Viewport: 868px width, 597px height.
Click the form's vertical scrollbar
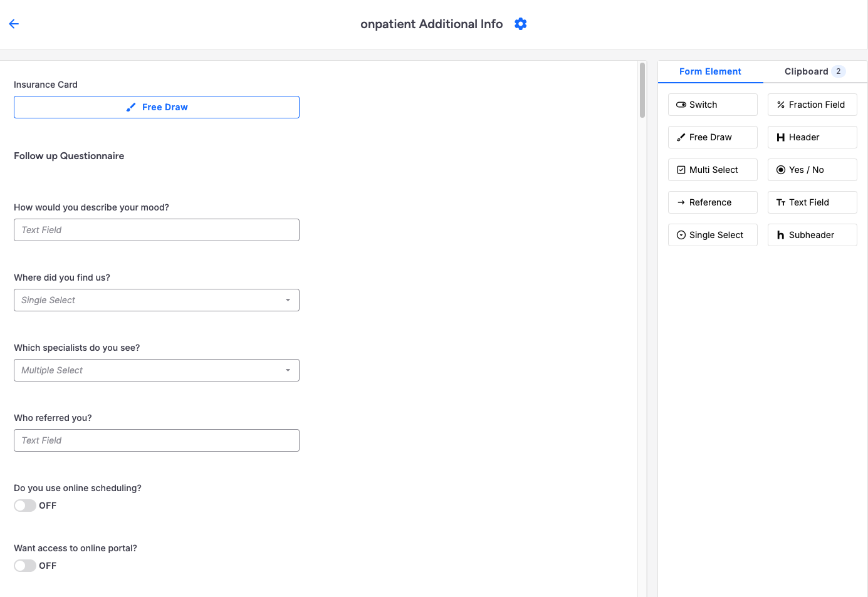coord(642,90)
